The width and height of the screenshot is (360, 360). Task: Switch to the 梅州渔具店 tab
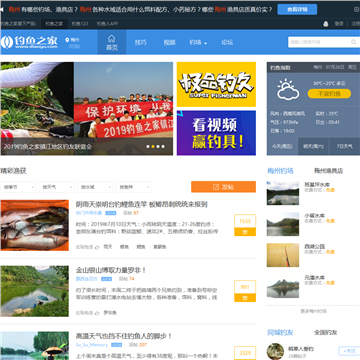[328, 171]
